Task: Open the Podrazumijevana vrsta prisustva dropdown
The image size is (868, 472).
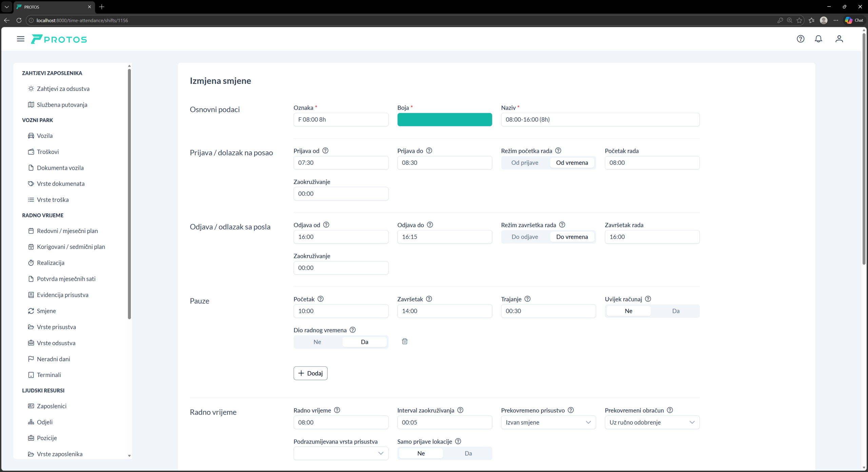Action: click(341, 453)
